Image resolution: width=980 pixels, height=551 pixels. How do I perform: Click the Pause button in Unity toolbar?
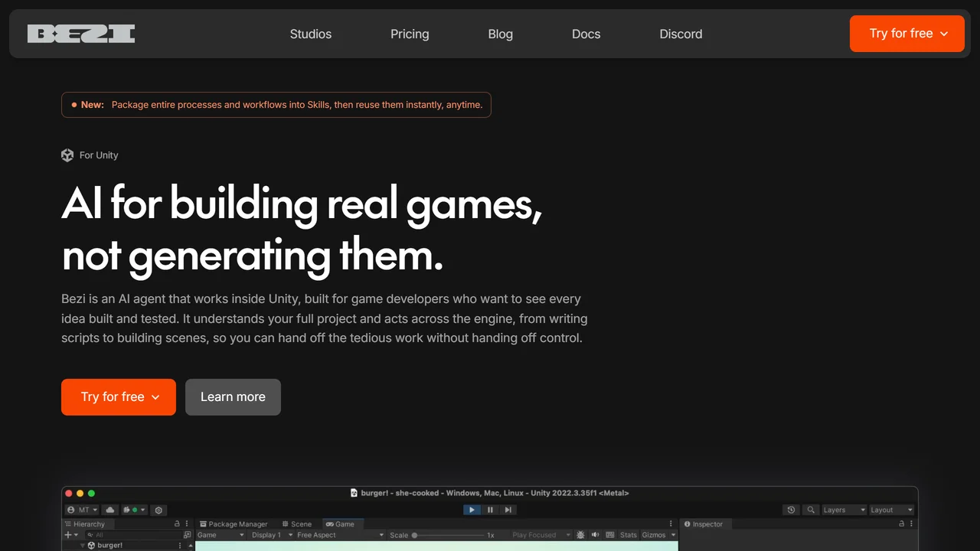point(490,510)
